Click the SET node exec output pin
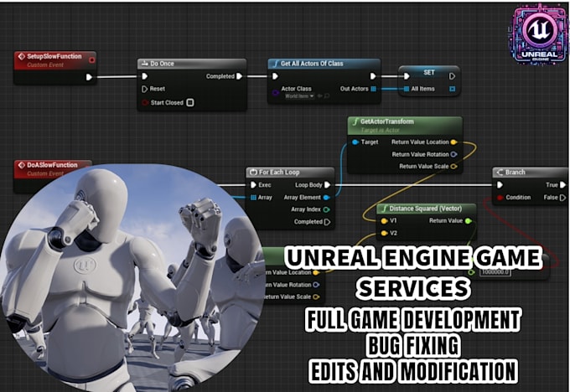Image resolution: width=570 pixels, height=392 pixels. pyautogui.click(x=452, y=76)
